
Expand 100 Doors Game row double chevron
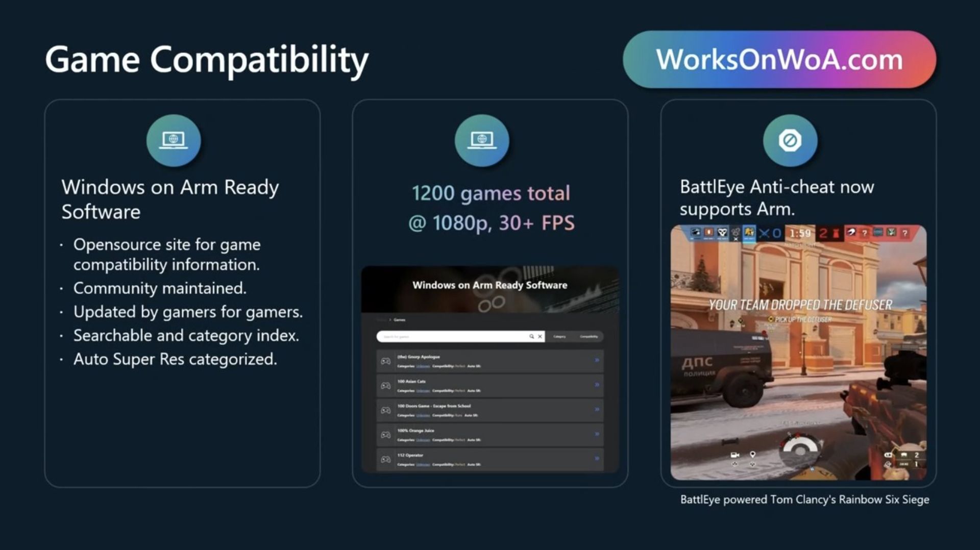coord(597,409)
